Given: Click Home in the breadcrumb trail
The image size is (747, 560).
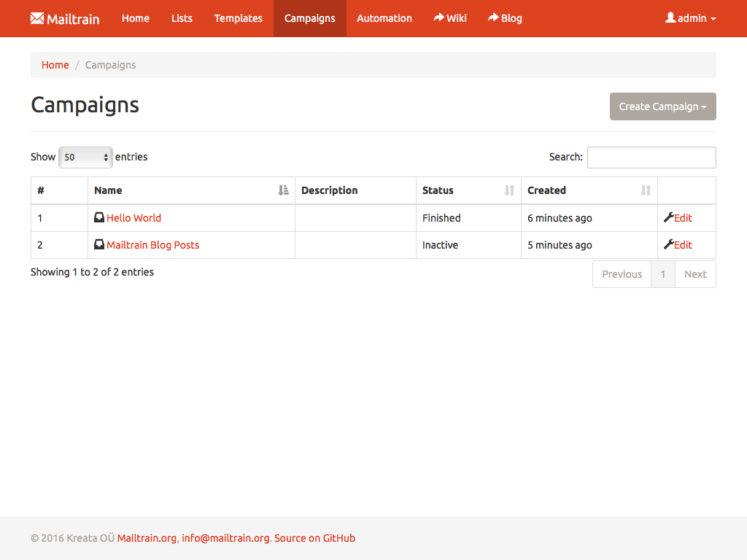Looking at the screenshot, I should coord(55,65).
